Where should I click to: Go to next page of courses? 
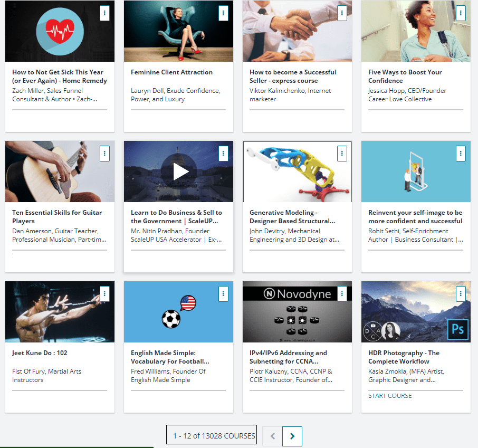click(292, 436)
